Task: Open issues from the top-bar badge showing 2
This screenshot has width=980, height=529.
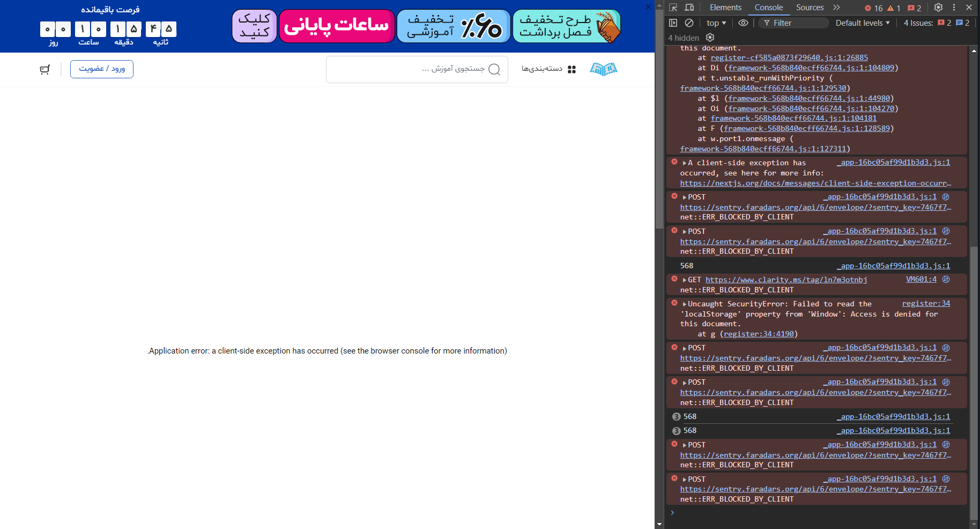Action: click(x=915, y=8)
